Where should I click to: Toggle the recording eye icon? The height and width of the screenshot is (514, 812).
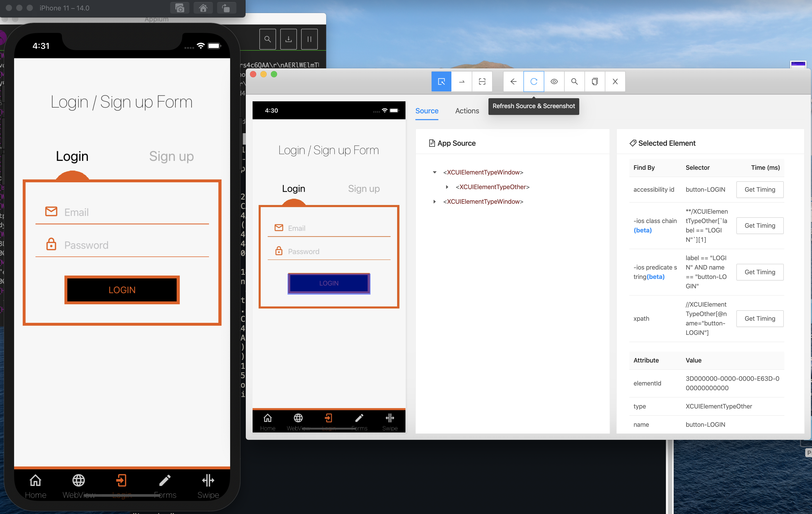point(554,81)
